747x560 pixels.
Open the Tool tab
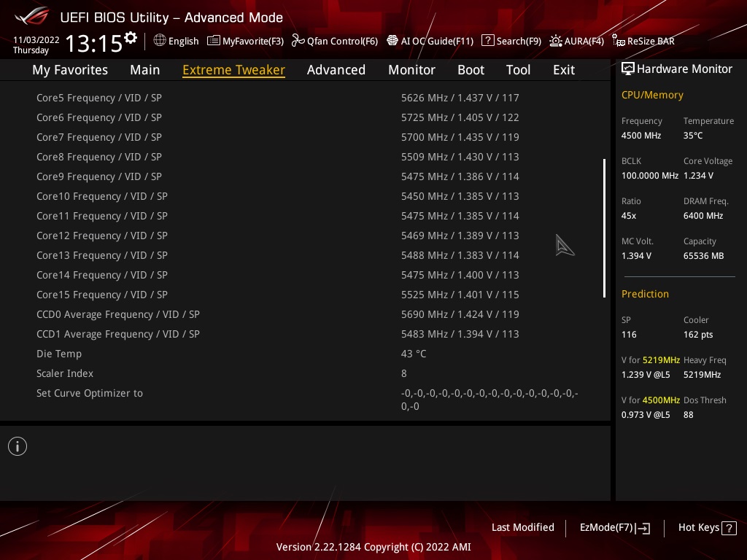point(518,70)
